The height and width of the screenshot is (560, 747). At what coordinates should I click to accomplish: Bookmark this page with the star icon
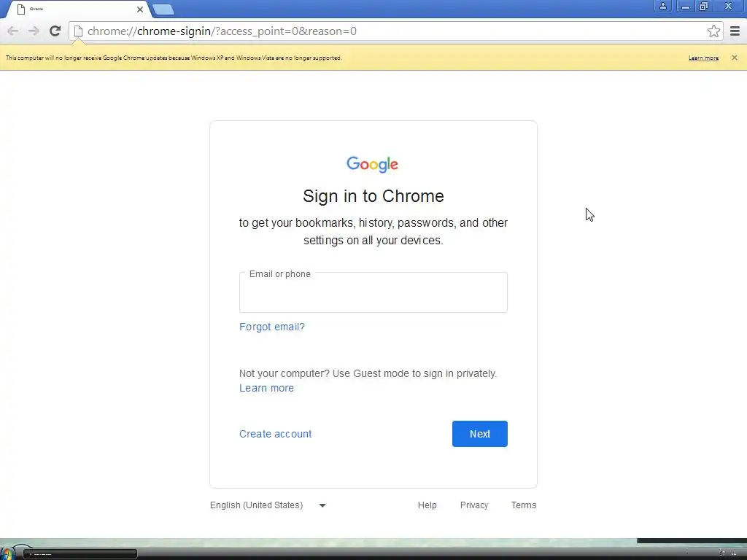pos(713,31)
